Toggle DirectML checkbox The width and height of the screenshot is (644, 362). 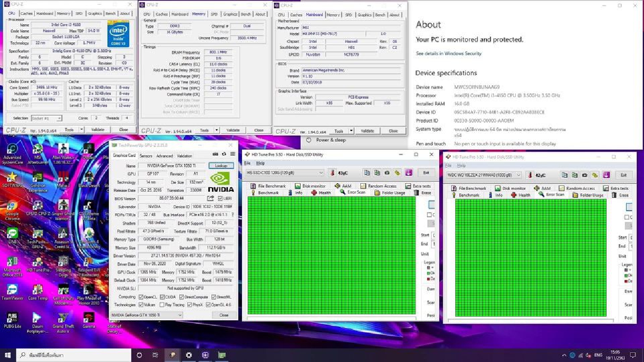click(x=213, y=297)
